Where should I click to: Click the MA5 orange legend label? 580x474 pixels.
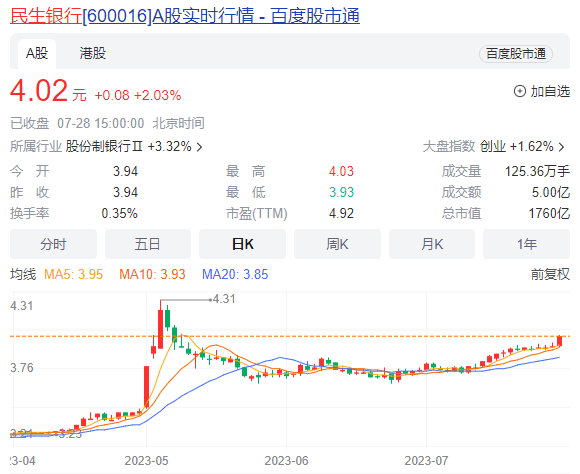(73, 274)
